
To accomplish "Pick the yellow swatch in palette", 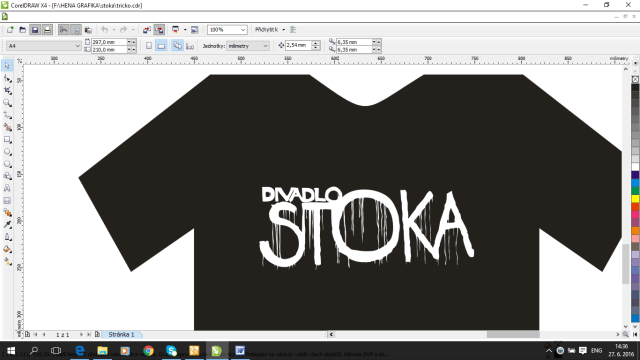I will click(635, 199).
